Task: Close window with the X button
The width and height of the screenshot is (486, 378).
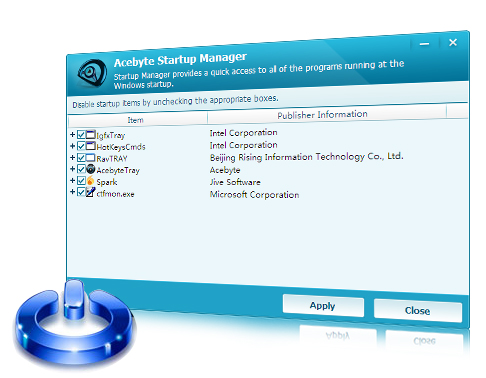Action: pyautogui.click(x=453, y=42)
